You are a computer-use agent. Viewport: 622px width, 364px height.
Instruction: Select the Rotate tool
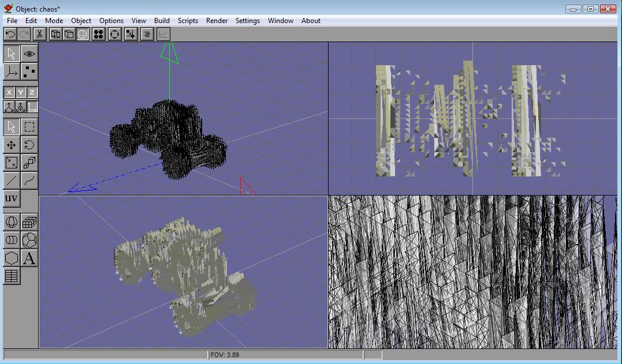click(29, 145)
